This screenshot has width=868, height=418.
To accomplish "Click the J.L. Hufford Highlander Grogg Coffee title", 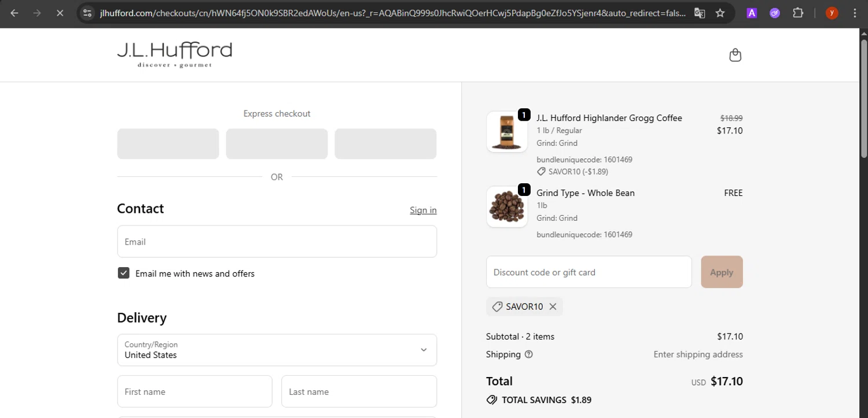I will tap(609, 118).
